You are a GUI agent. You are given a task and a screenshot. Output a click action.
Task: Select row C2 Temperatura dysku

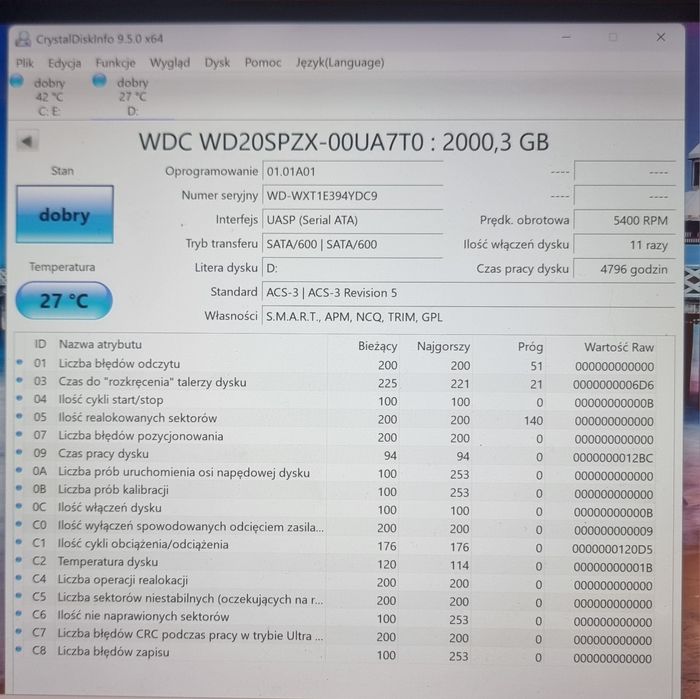335,564
